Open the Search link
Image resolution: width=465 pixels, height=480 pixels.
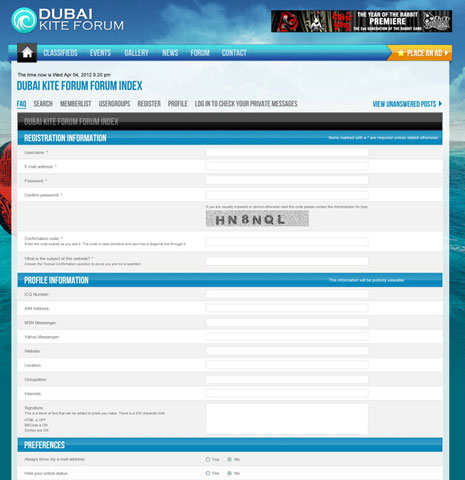point(43,104)
